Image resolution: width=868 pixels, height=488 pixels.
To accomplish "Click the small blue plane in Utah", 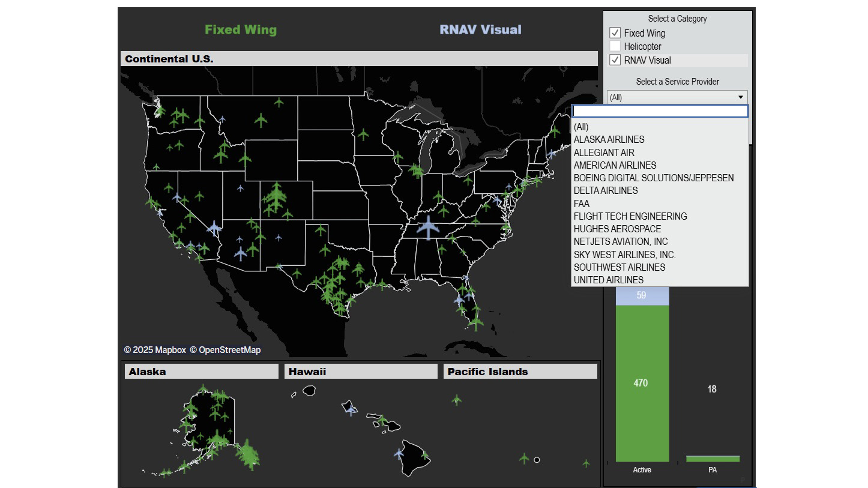I will [x=240, y=188].
